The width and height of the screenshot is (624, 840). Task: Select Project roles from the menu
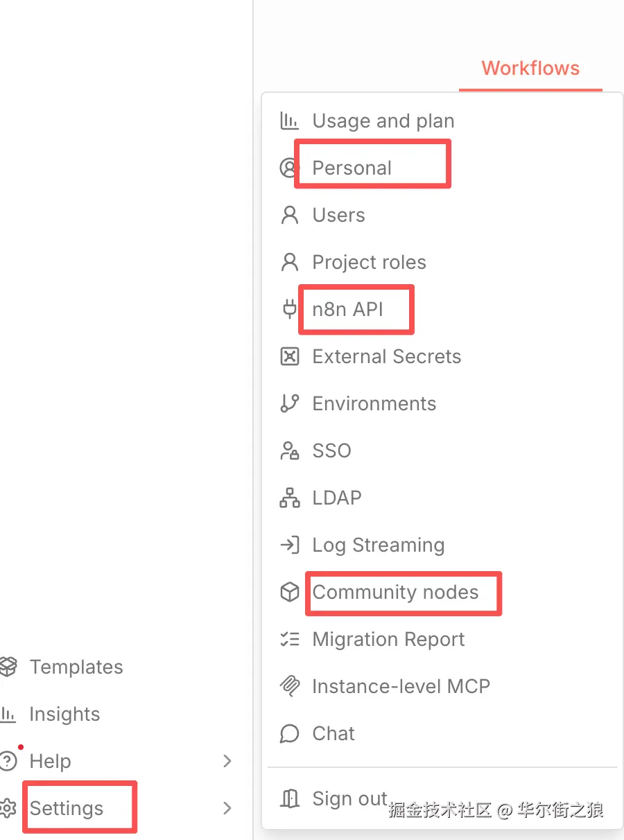pyautogui.click(x=369, y=262)
